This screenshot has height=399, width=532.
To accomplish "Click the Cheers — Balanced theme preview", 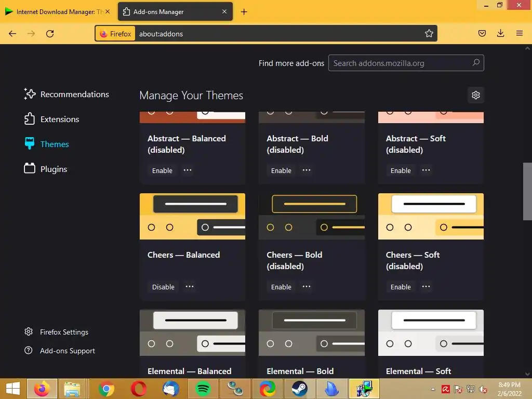I will coord(192,217).
